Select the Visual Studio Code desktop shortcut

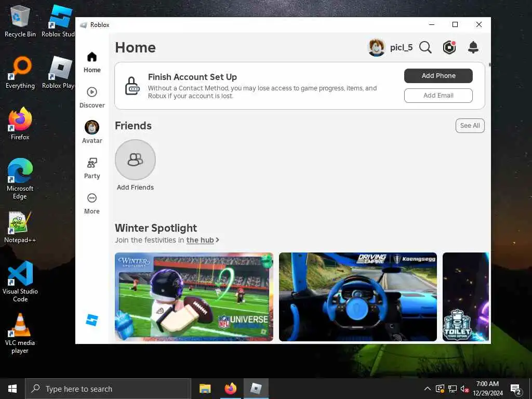[x=20, y=282]
